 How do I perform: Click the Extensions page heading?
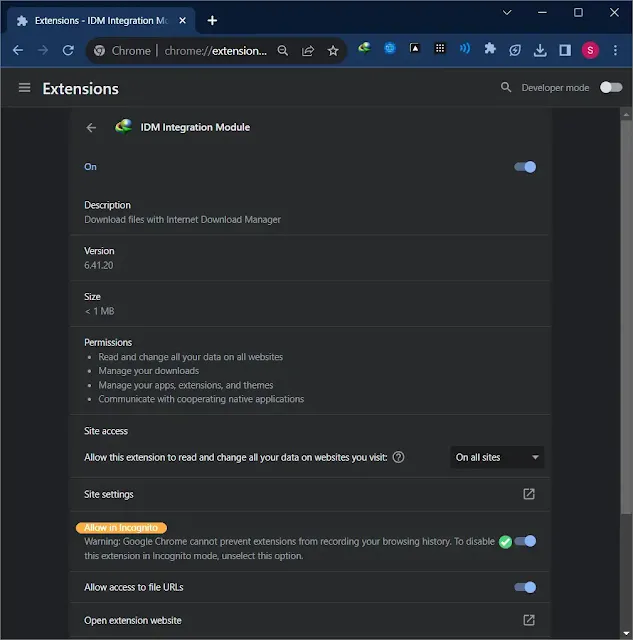point(81,89)
